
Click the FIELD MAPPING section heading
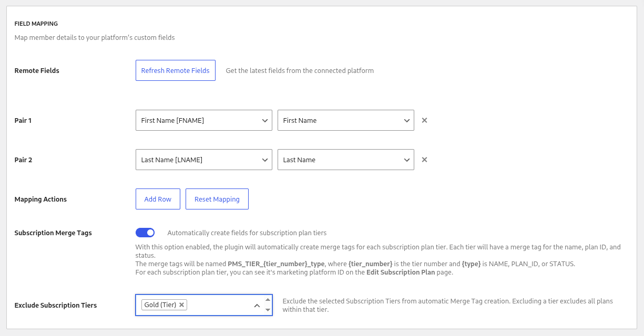click(x=35, y=24)
